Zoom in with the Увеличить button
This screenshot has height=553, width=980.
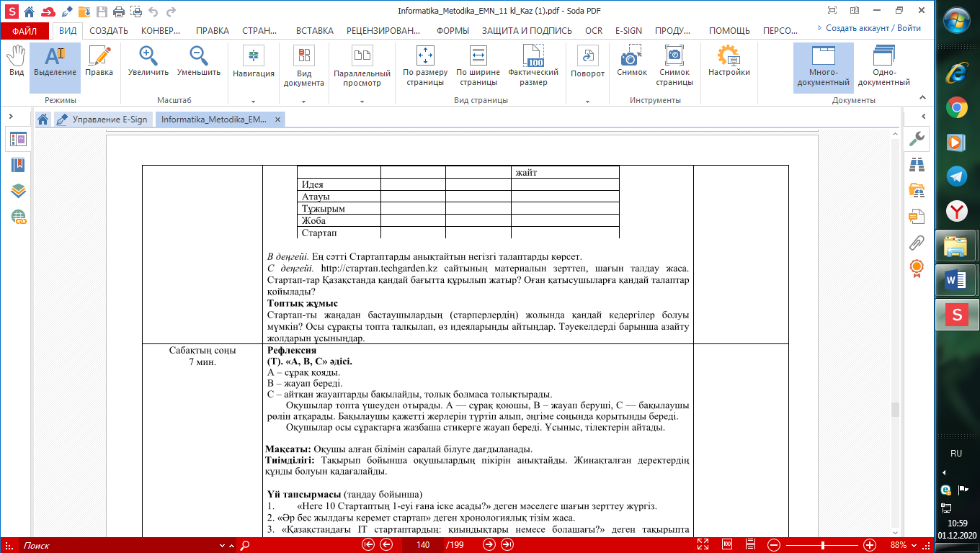(x=148, y=62)
